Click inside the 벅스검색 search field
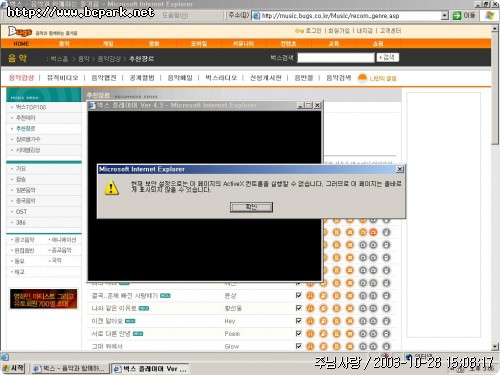 coord(336,58)
